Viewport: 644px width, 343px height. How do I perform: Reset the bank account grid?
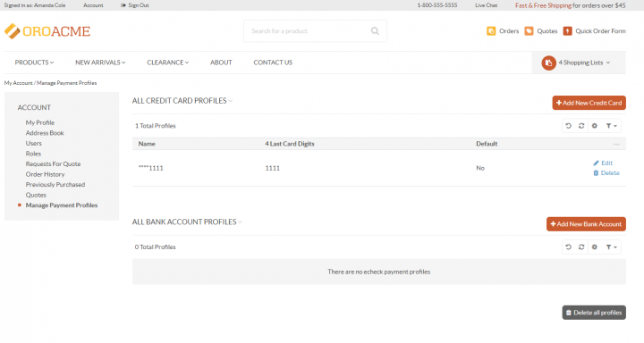tap(569, 247)
